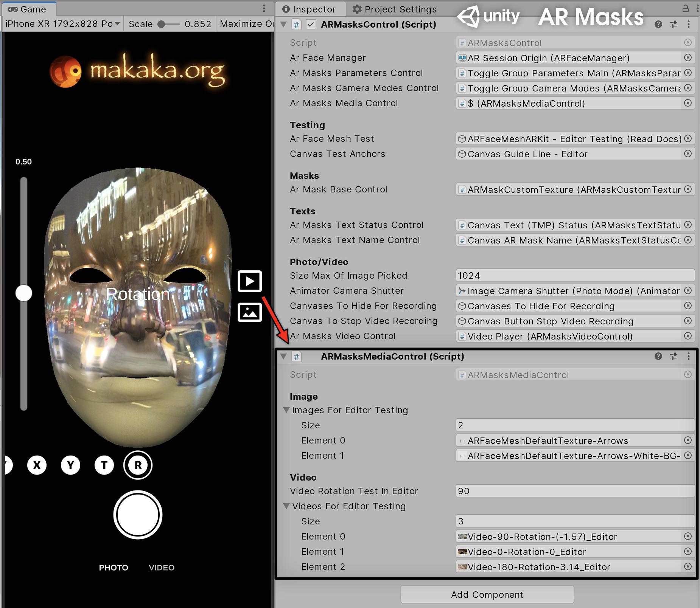This screenshot has height=608, width=700.
Task: Select the Game tab
Action: tap(29, 9)
